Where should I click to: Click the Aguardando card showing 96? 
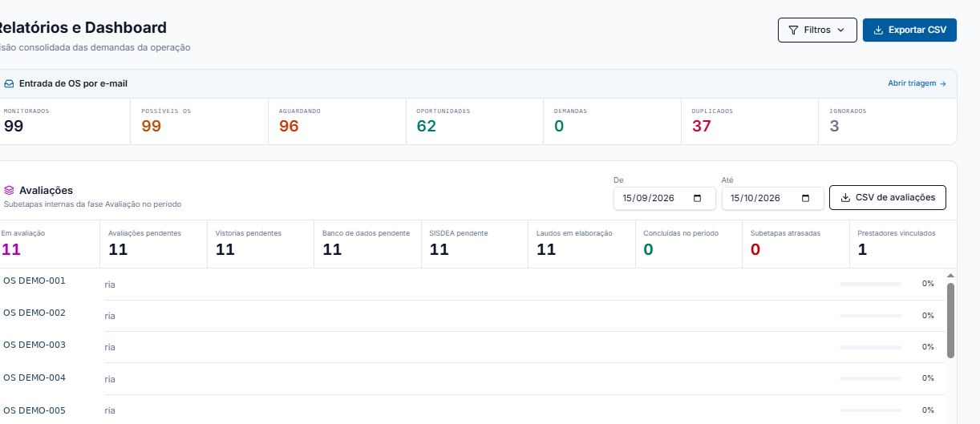click(337, 121)
